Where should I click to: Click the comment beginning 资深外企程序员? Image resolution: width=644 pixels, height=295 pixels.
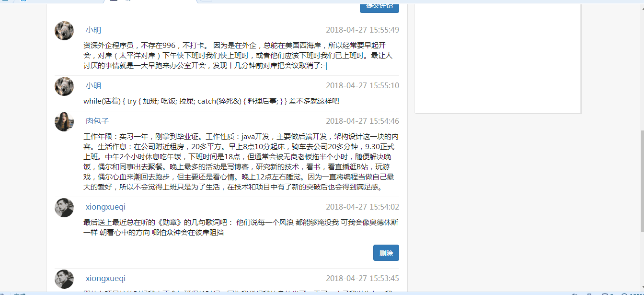[238, 56]
